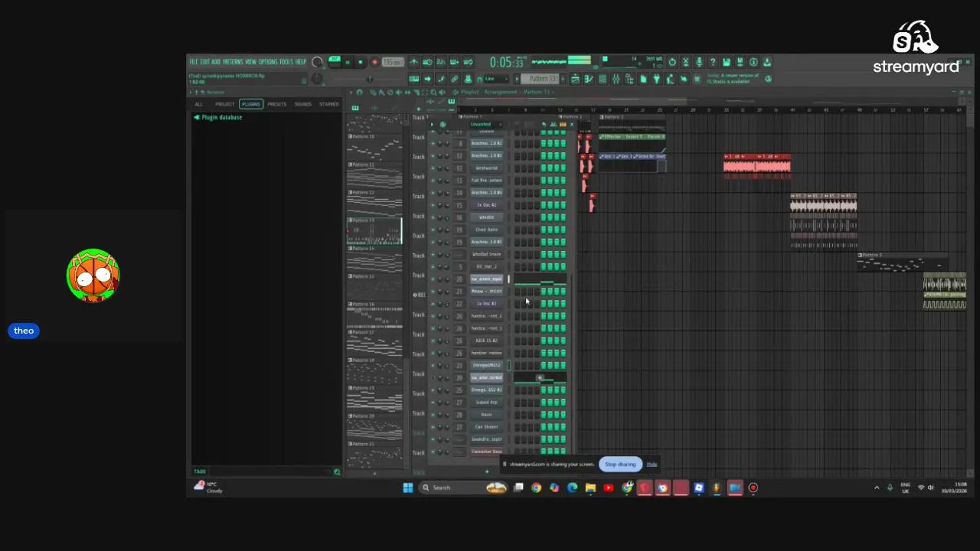980x551 pixels.
Task: Open the PATTERNS menu
Action: [x=234, y=62]
